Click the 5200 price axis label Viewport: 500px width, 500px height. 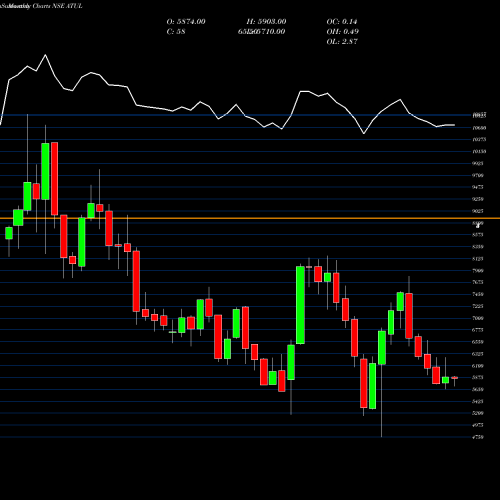tap(478, 413)
